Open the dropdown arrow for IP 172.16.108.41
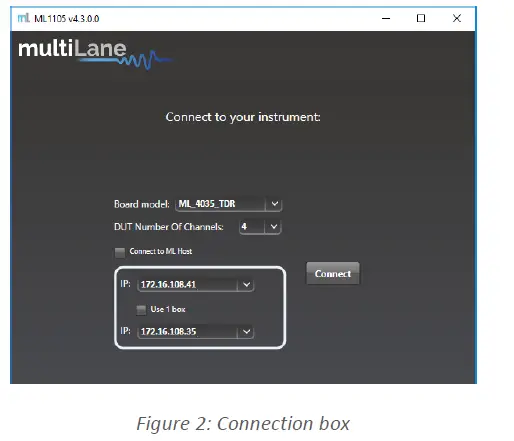 click(x=246, y=284)
